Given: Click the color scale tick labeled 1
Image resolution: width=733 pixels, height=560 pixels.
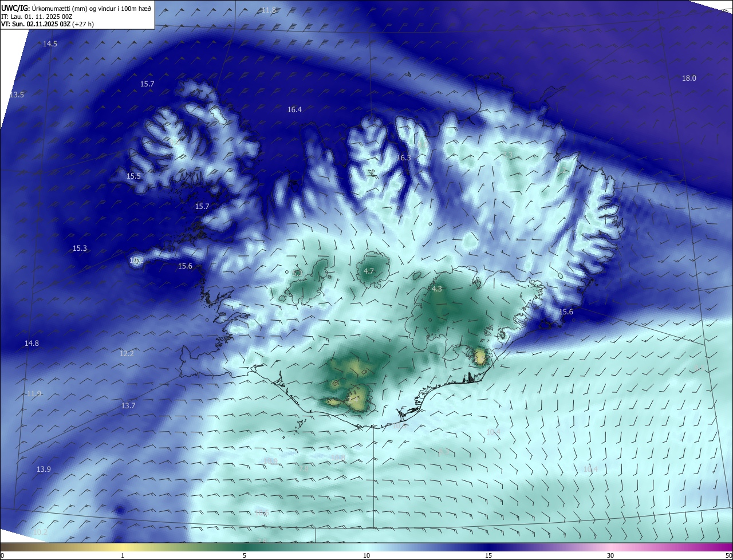Looking at the screenshot, I should (123, 556).
